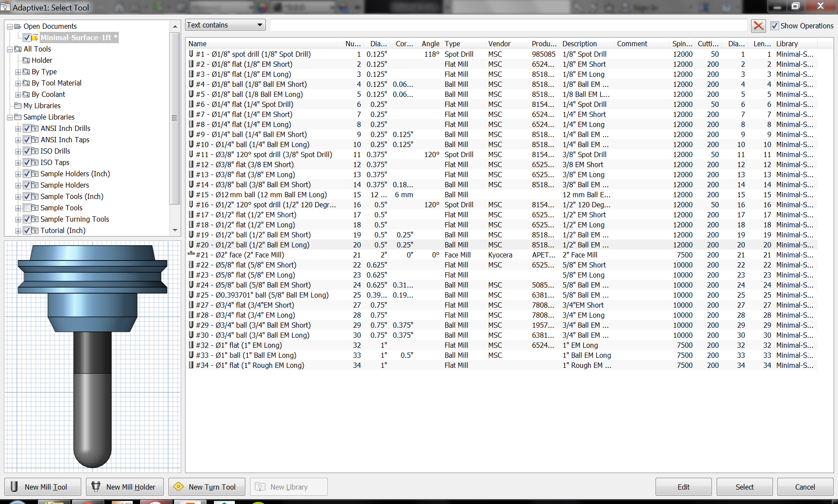Click the Adaptive1 Select Tool title icon
The width and height of the screenshot is (838, 504).
[x=5, y=7]
